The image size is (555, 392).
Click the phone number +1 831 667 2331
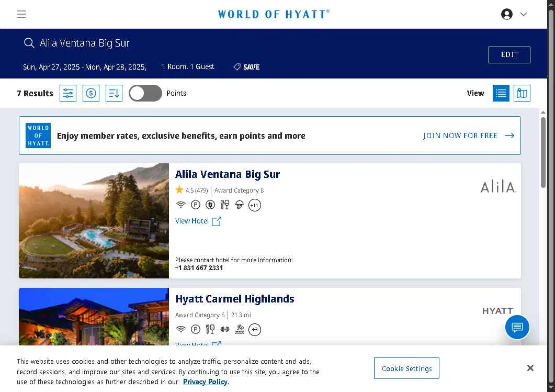199,268
